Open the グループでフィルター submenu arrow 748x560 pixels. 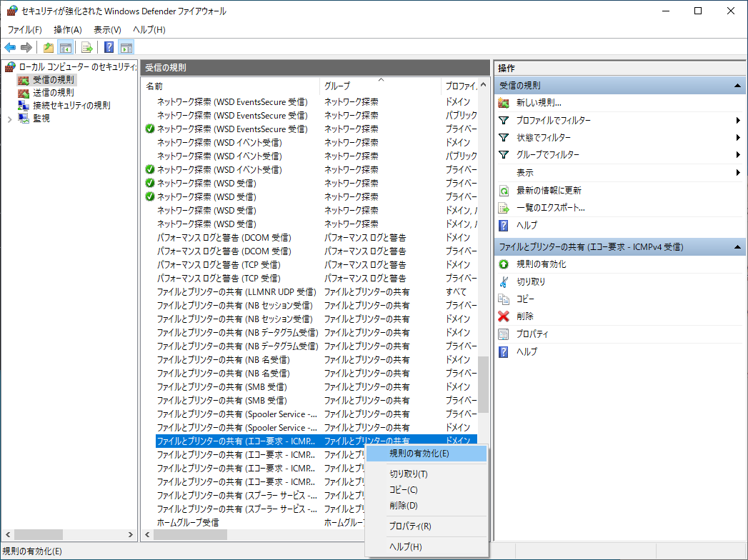pyautogui.click(x=739, y=155)
